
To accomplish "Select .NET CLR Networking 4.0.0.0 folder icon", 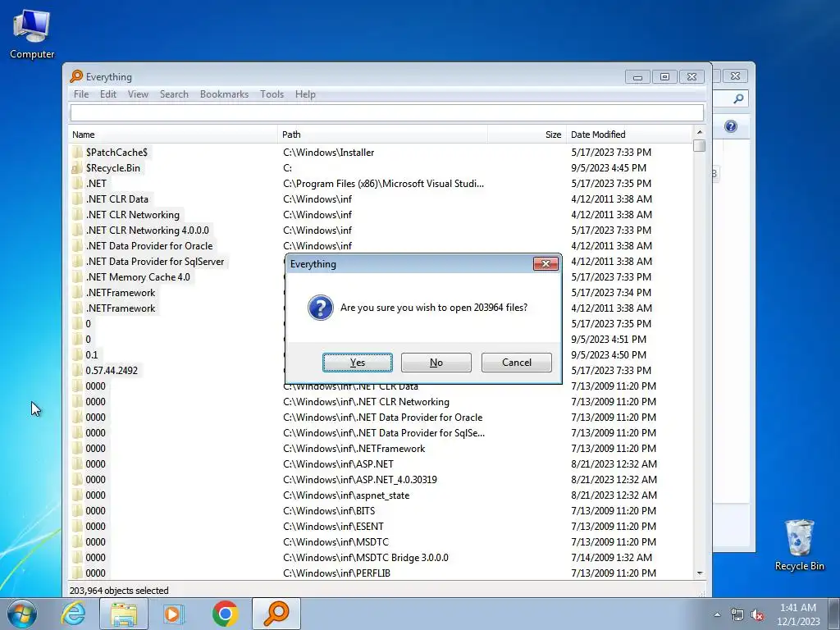I will click(x=78, y=231).
